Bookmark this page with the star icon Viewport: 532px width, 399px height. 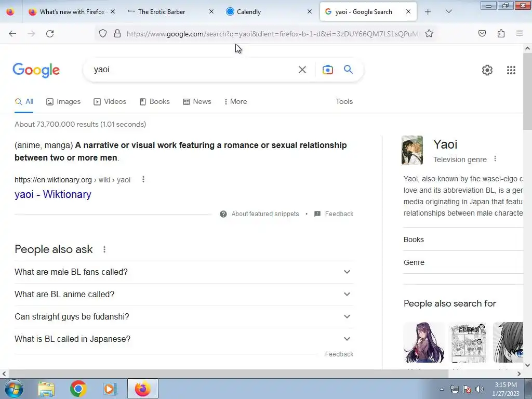point(429,33)
